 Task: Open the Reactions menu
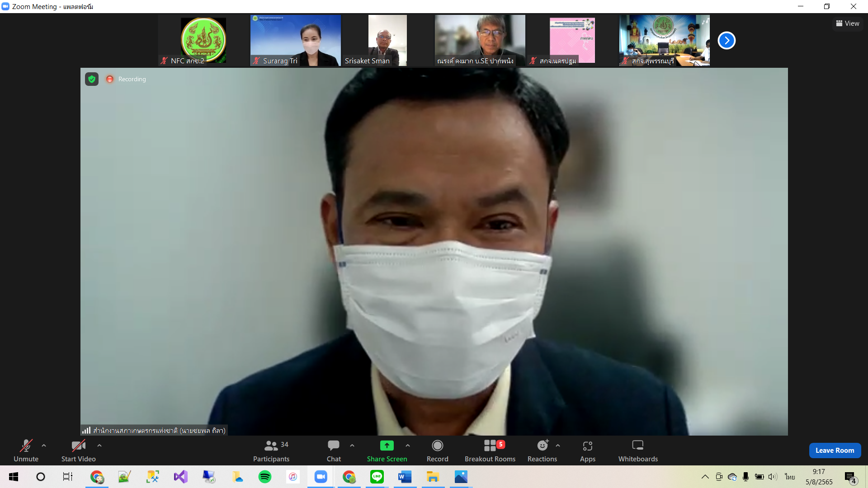542,450
